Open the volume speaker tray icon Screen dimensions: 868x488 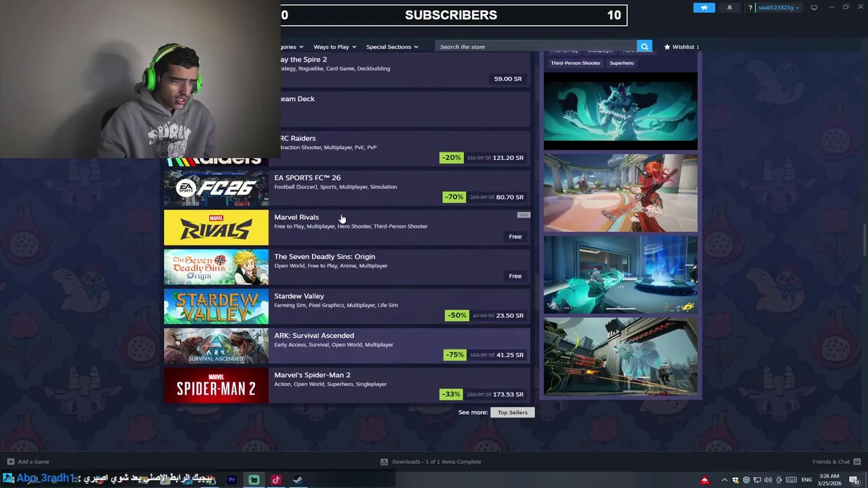pos(768,480)
